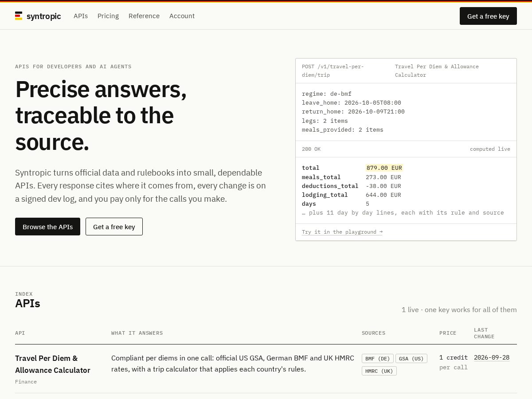Open Try it in the playground link
532x399 pixels.
pyautogui.click(x=342, y=232)
